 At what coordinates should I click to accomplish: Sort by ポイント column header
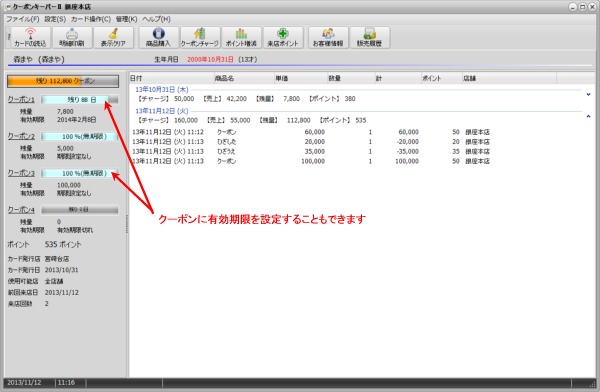[x=442, y=78]
